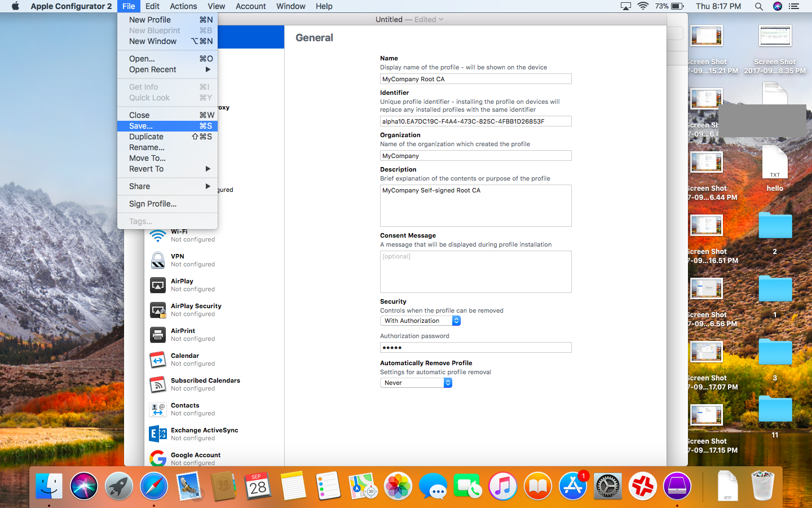This screenshot has height=508, width=812.
Task: Choose Rename… in the File menu
Action: (167, 147)
